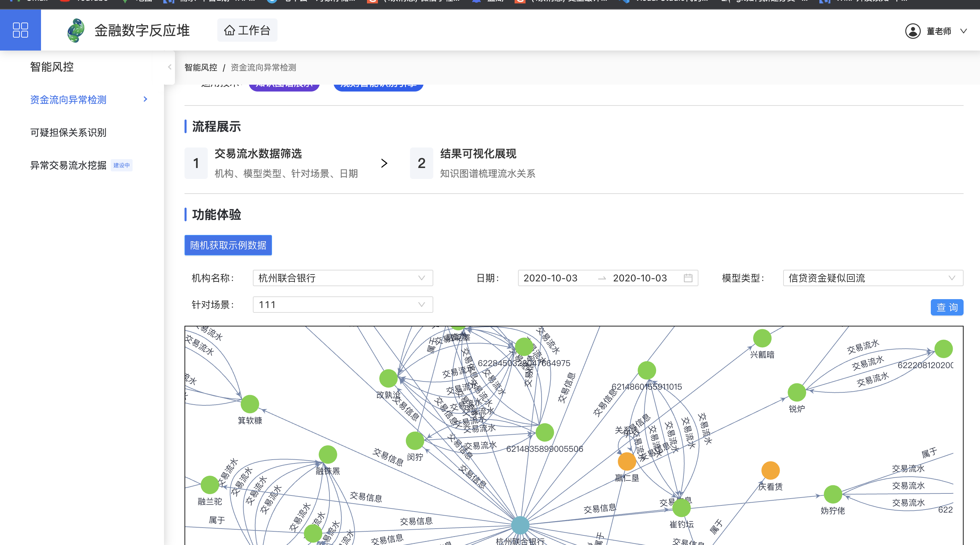The image size is (980, 545).
Task: Open 可疑担保关系识别 menu item
Action: point(68,132)
